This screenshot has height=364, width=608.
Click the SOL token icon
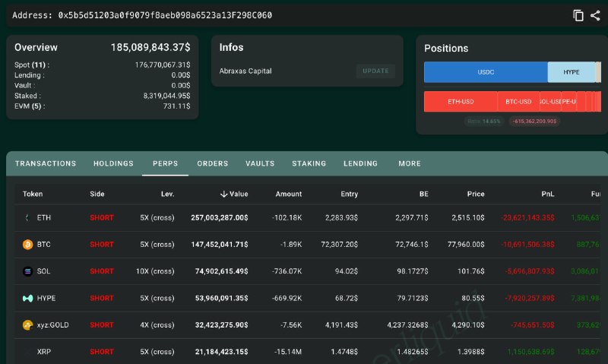point(27,271)
